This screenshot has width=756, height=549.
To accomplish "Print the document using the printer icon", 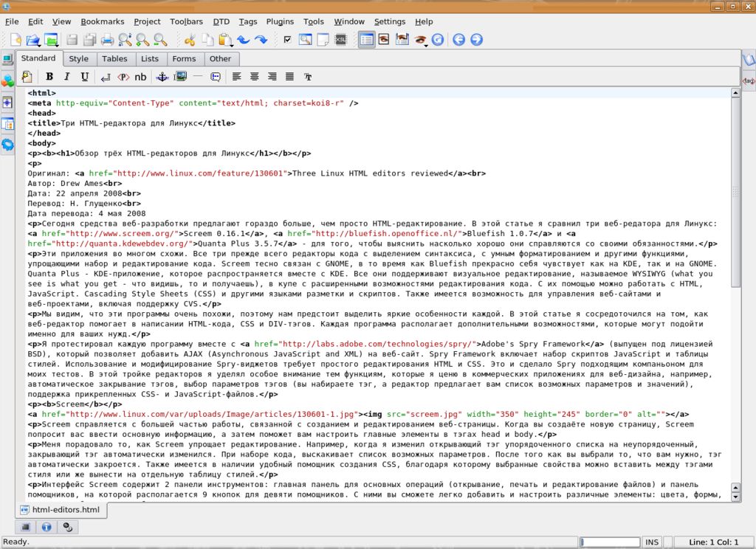I will tap(107, 40).
